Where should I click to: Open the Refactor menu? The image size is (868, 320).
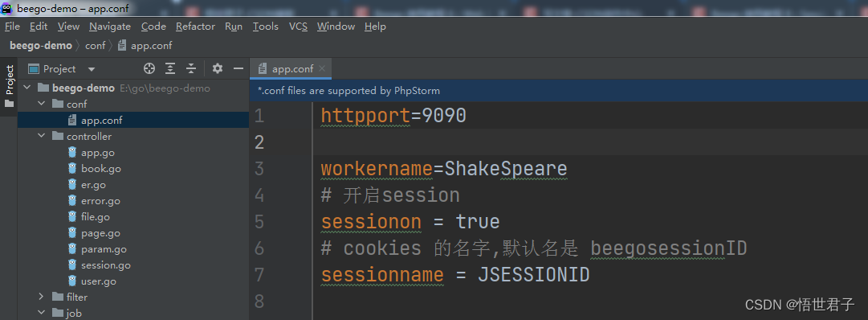point(195,26)
